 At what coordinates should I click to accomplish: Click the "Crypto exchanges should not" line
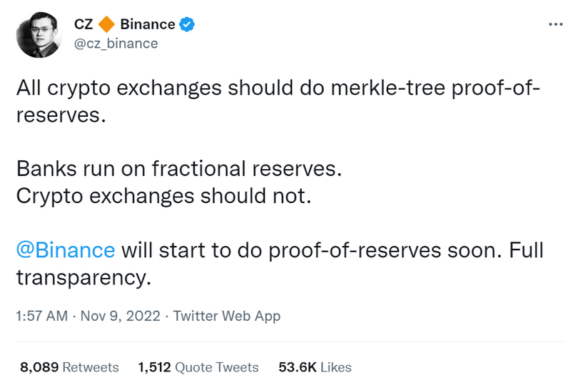click(163, 196)
